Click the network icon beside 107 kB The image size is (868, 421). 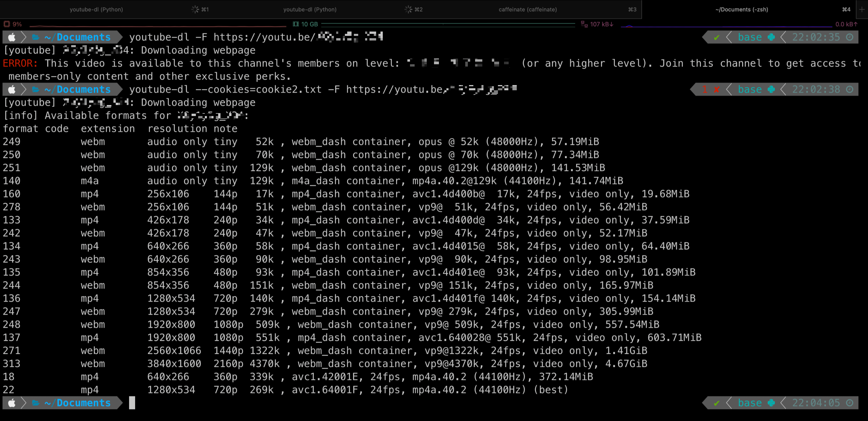(584, 24)
